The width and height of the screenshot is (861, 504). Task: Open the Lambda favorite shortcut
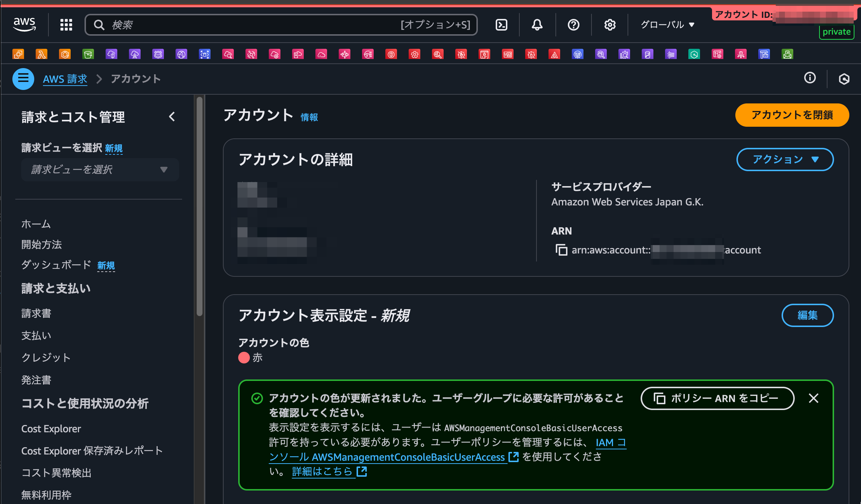click(42, 54)
